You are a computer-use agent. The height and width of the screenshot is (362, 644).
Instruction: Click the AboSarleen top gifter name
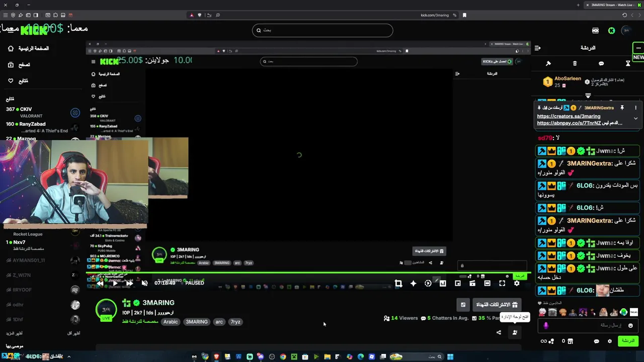pyautogui.click(x=568, y=79)
